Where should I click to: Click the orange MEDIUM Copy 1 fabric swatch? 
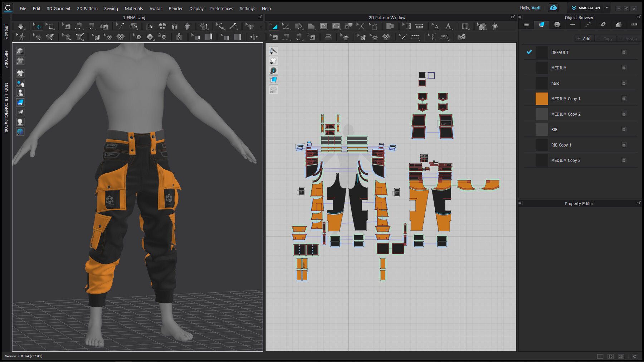tap(541, 99)
